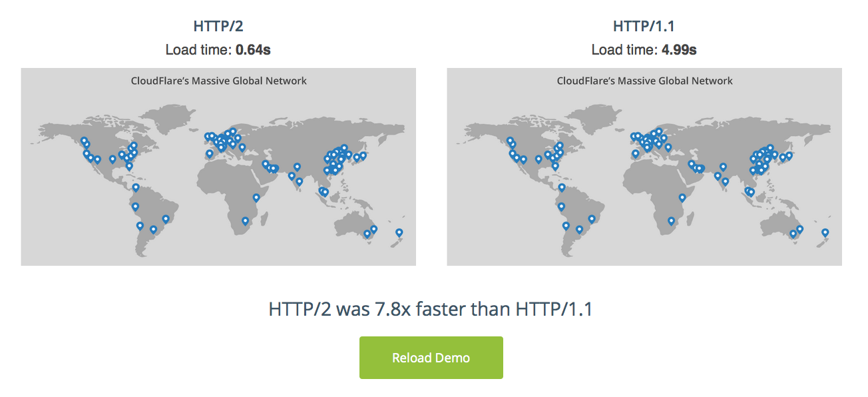Click "HTTP/2 was 7.8x faster than HTTP/1.1" text
Screen dimensions: 868x397
tap(431, 309)
